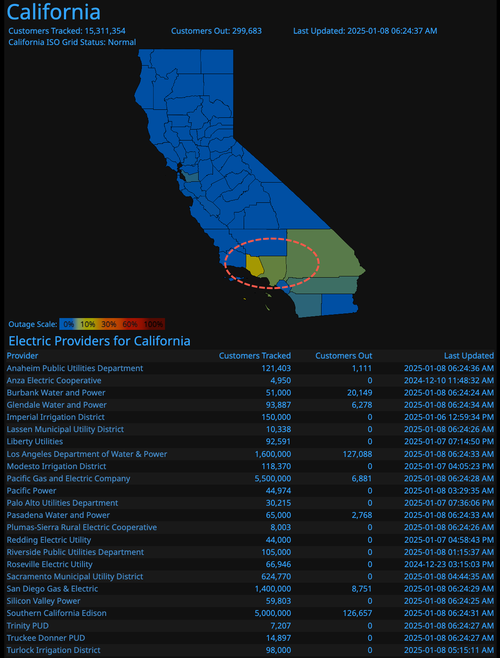The height and width of the screenshot is (658, 500).
Task: Open Palo Alto Utilities Department link
Action: pos(63,503)
